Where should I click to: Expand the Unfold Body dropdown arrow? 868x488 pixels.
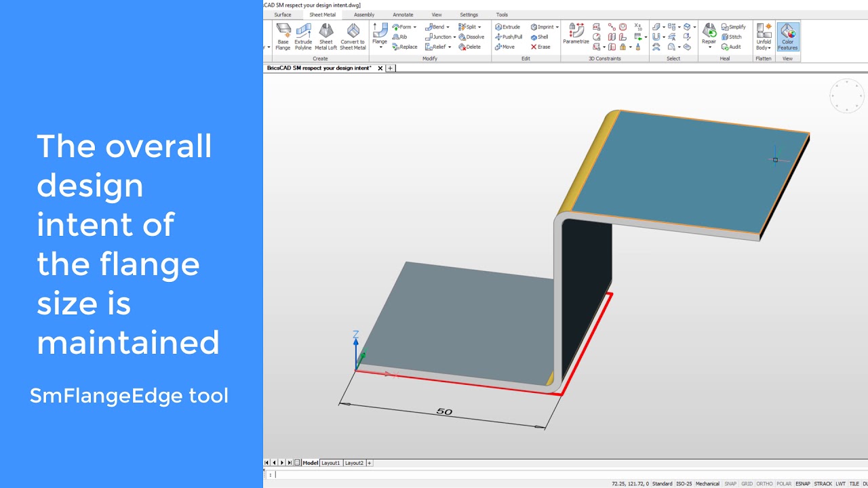point(770,48)
